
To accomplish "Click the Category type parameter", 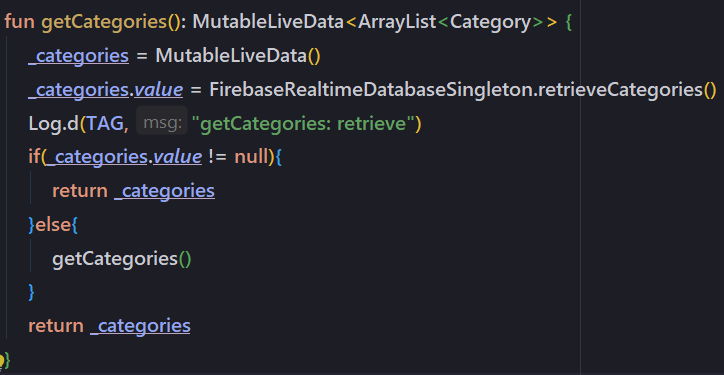I will pyautogui.click(x=490, y=22).
